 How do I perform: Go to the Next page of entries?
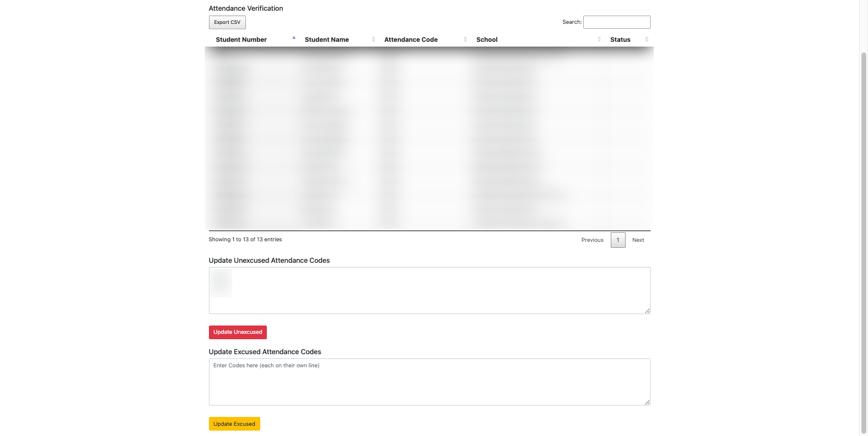[638, 240]
